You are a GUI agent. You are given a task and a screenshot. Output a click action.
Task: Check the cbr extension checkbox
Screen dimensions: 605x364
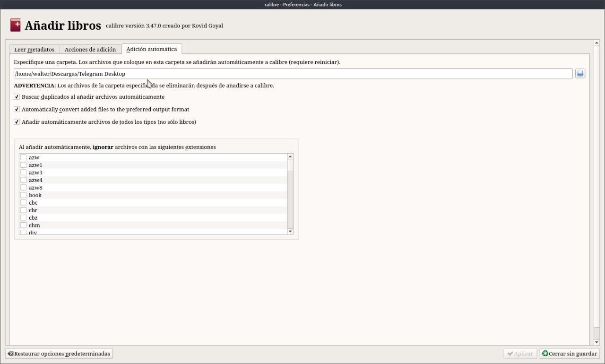[23, 210]
